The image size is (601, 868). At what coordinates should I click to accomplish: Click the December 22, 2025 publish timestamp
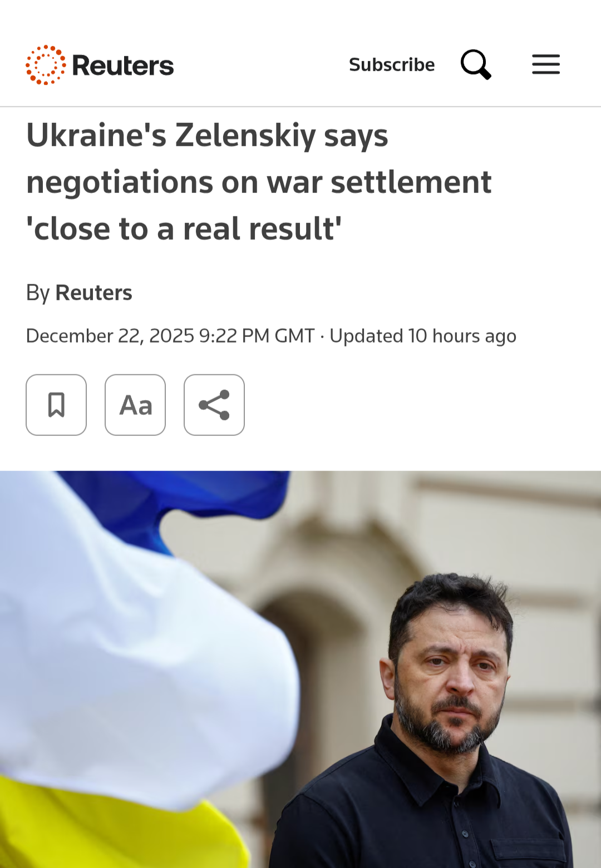pyautogui.click(x=170, y=336)
